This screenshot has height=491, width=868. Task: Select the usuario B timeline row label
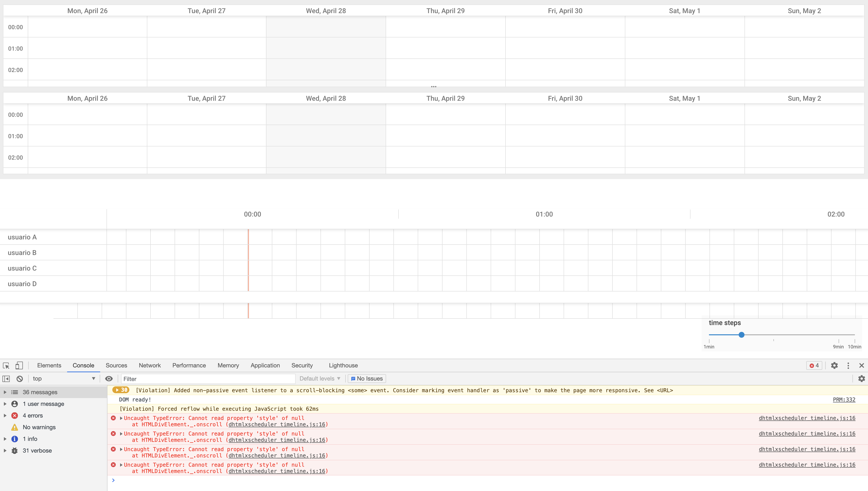click(22, 253)
